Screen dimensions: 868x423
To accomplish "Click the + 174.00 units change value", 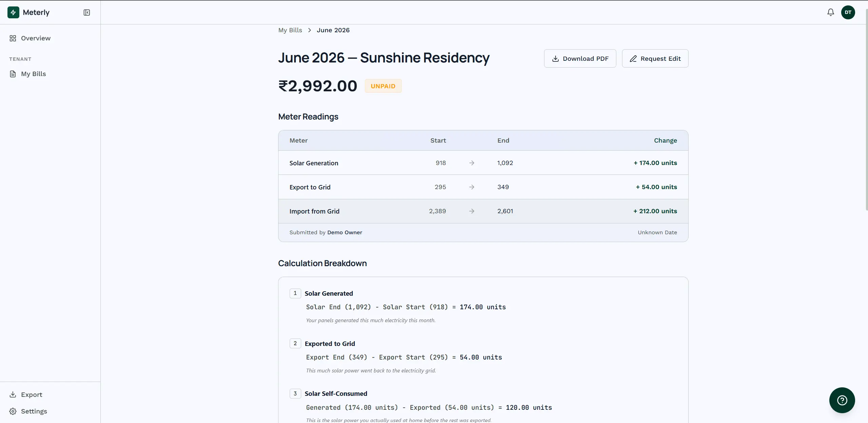I will (x=655, y=163).
